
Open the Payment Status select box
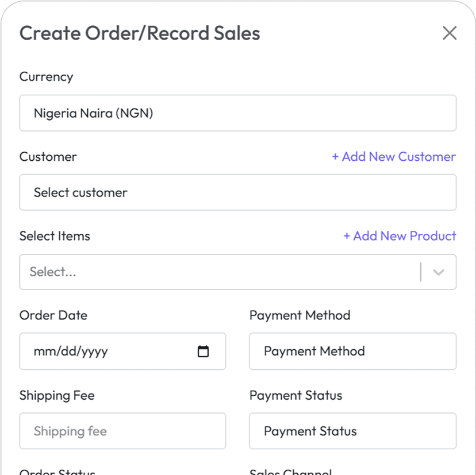click(352, 431)
